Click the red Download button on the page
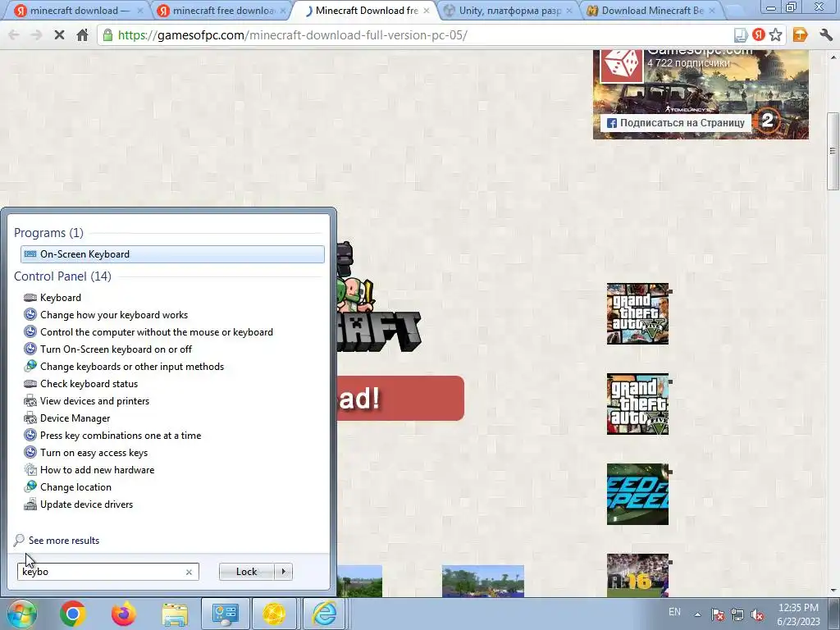Screen dimensions: 840x630 [x=400, y=398]
